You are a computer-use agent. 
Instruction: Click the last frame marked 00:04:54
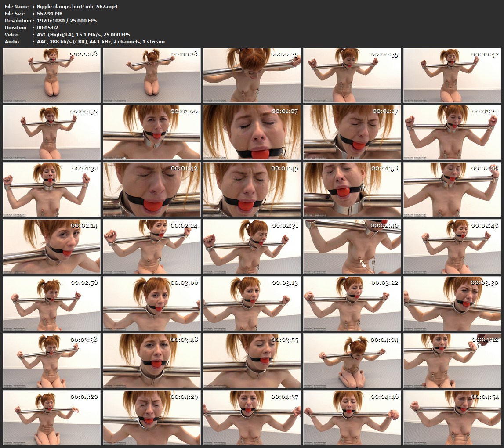452,418
